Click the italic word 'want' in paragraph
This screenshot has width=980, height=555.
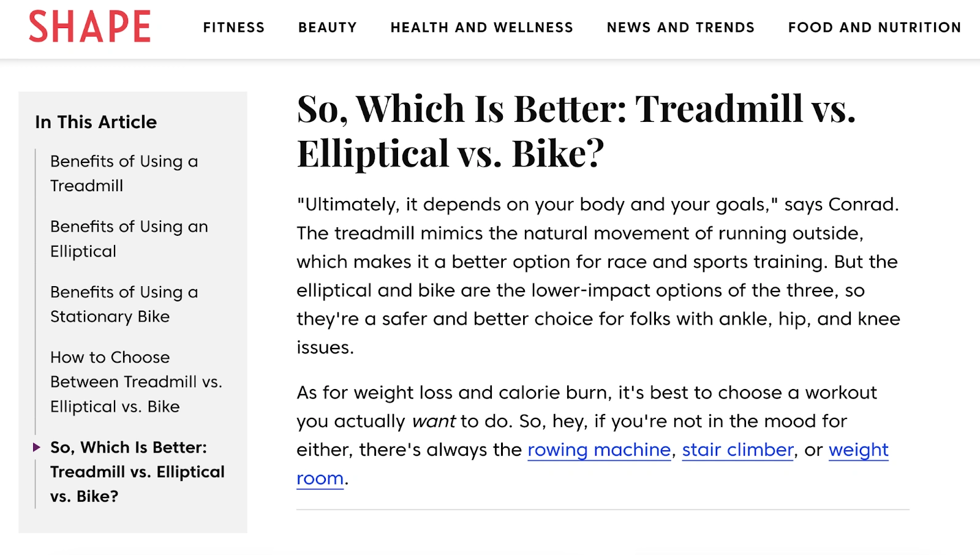click(434, 421)
